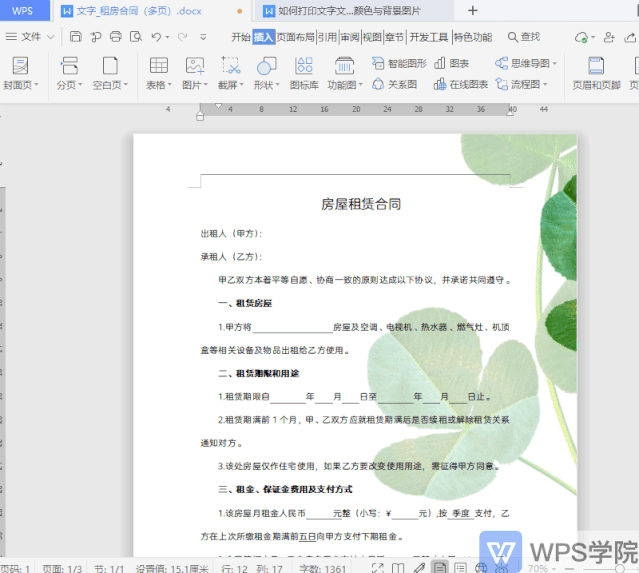Image resolution: width=639 pixels, height=573 pixels.
Task: Toggle reading mode book icon
Action: click(x=398, y=568)
